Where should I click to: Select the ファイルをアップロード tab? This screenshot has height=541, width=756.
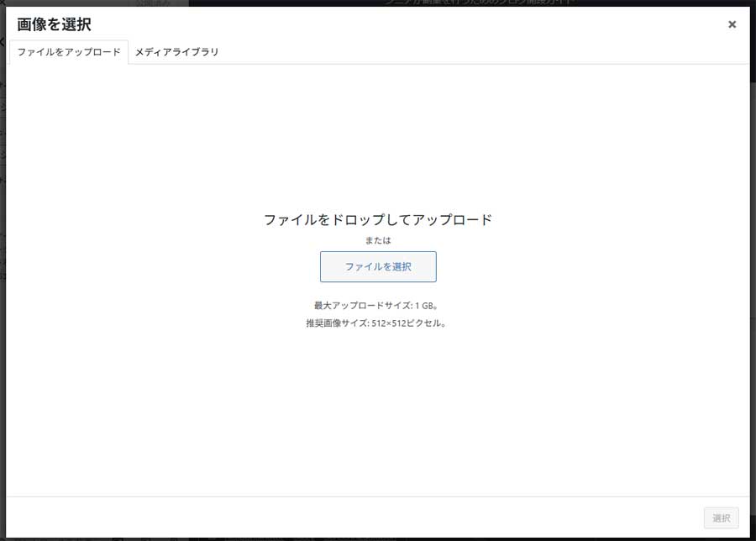point(68,52)
